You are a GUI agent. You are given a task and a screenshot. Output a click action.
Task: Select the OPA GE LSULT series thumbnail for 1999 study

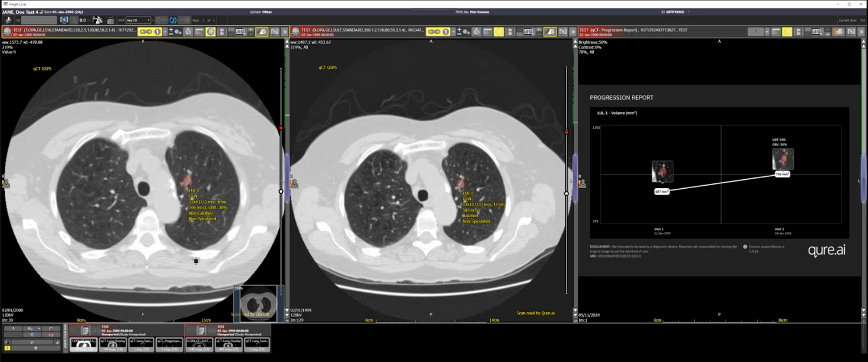[199, 345]
